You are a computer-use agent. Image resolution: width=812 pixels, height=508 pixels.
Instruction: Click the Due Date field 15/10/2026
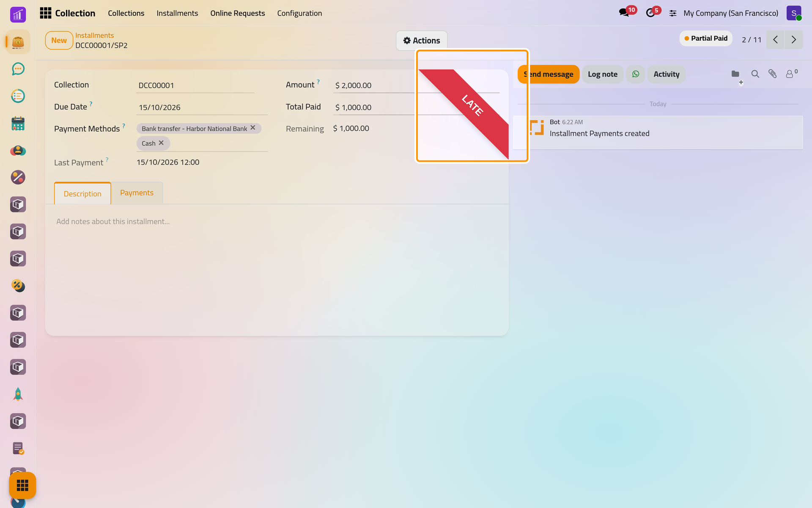(x=202, y=108)
